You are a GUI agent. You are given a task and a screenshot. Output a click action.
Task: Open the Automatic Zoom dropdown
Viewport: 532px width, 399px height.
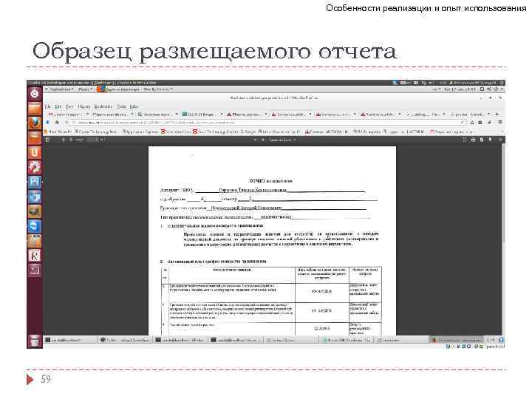(x=282, y=140)
